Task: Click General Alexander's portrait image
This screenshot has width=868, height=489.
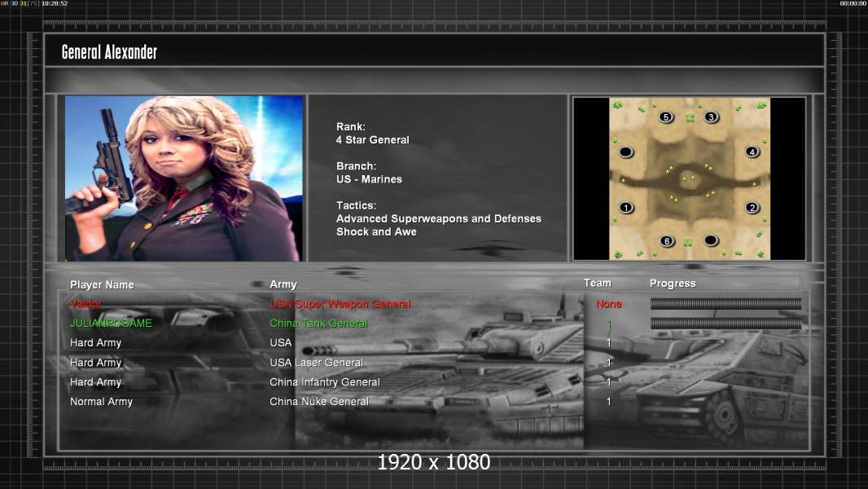Action: click(184, 178)
